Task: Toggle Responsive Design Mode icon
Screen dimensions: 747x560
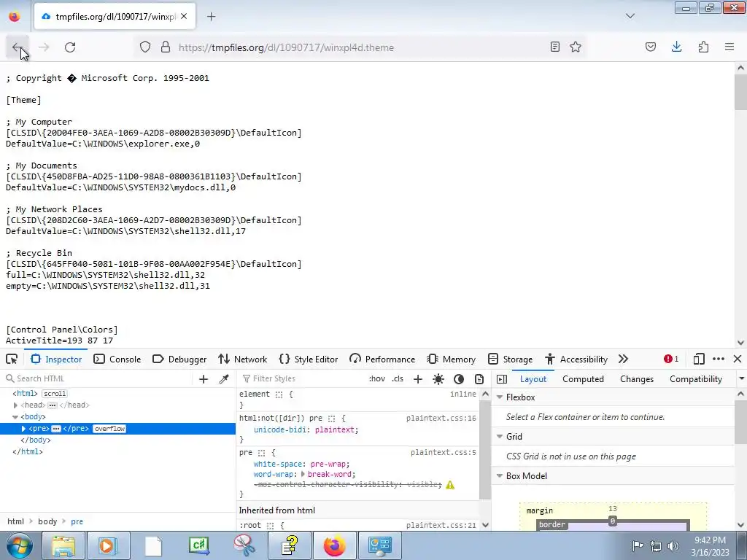Action: (x=699, y=359)
